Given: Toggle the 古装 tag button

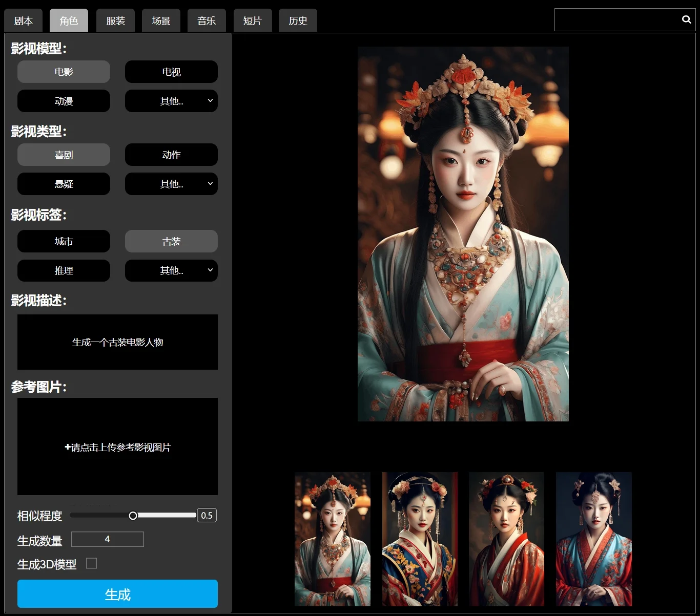Looking at the screenshot, I should coord(171,241).
